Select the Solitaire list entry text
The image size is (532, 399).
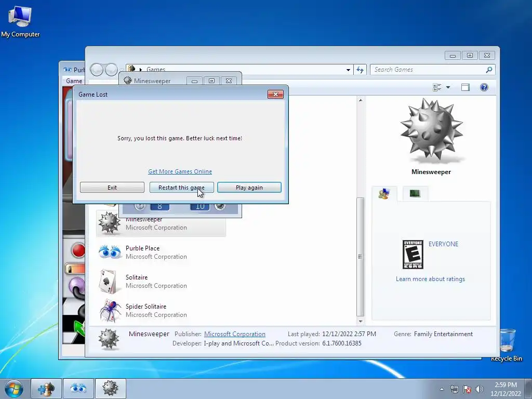pos(137,277)
